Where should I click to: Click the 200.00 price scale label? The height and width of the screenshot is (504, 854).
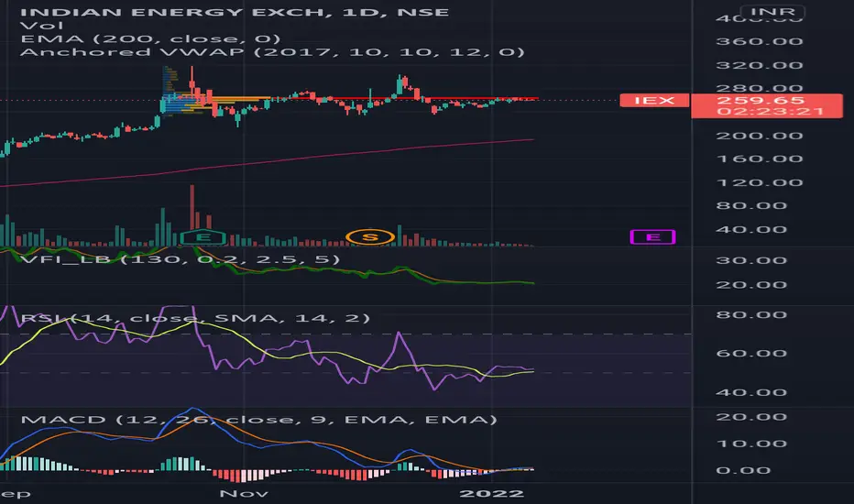[x=760, y=136]
